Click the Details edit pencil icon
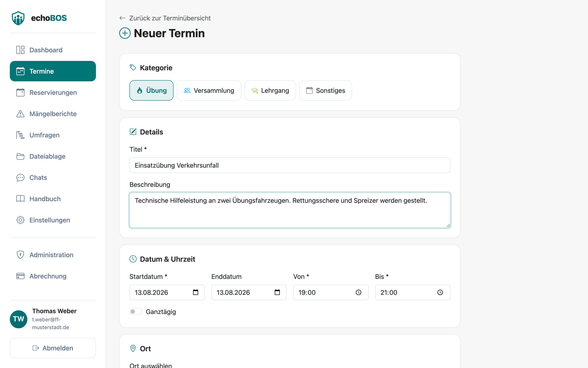The width and height of the screenshot is (588, 368). [x=133, y=132]
